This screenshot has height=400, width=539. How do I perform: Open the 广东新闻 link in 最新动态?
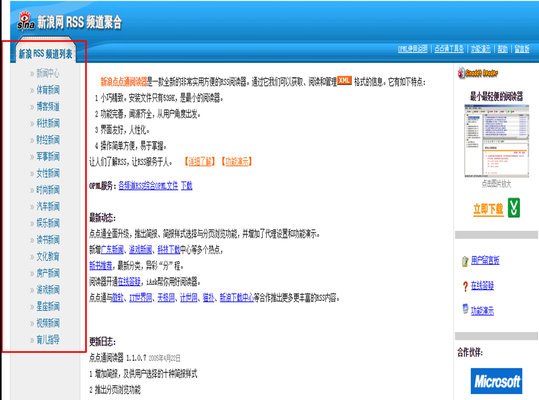112,249
